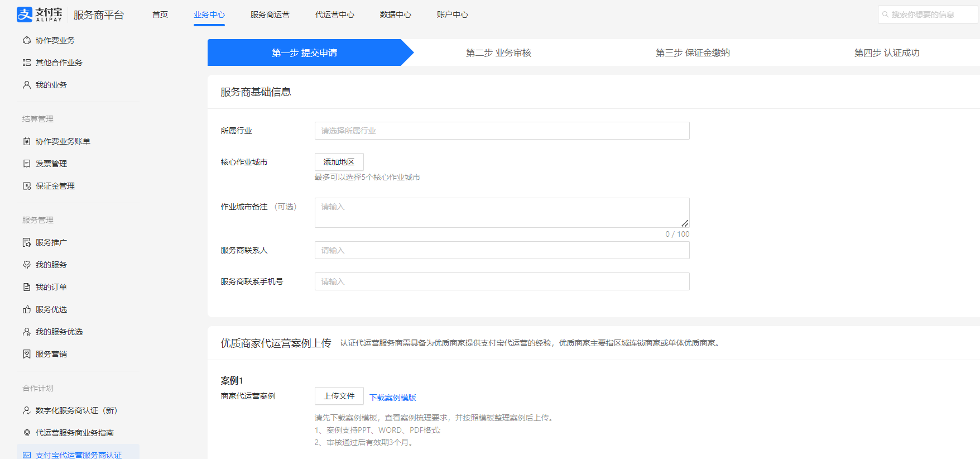Switch to the 服务商运营 top tab
980x459 pixels.
tap(270, 15)
